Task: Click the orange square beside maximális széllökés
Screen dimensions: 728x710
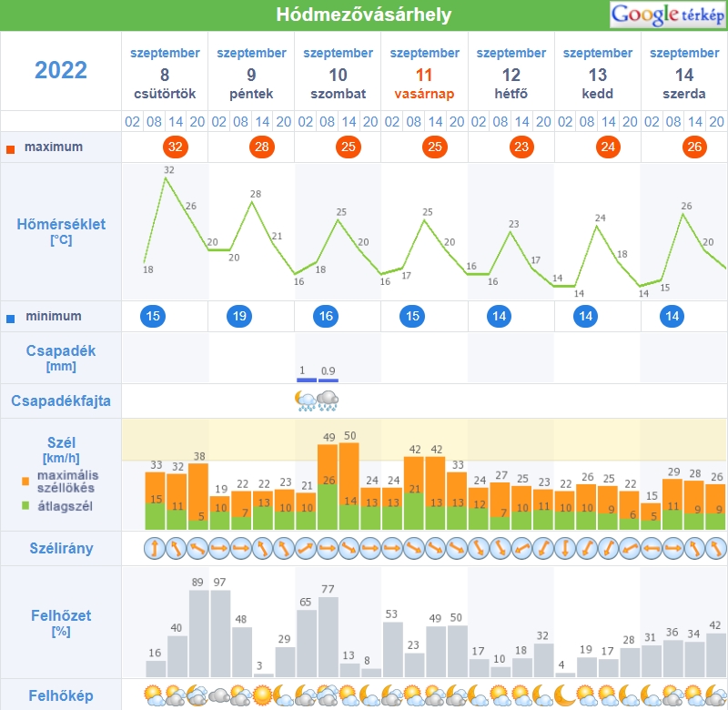Action: [25, 482]
